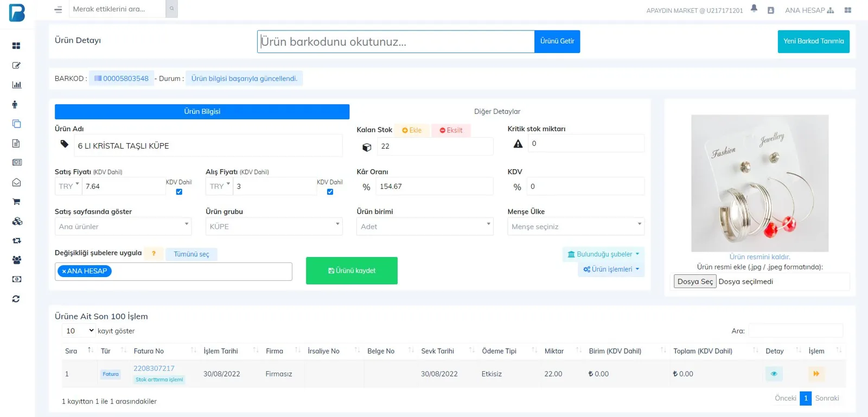The image size is (868, 417).
Task: Expand the Ürün birimi dropdown
Action: click(x=425, y=227)
